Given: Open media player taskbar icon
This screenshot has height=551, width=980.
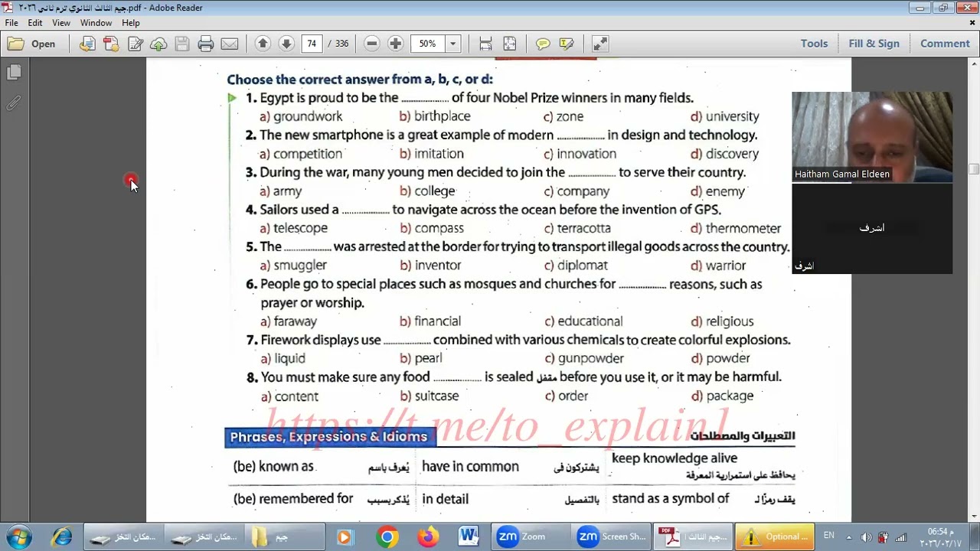Looking at the screenshot, I should [x=344, y=537].
